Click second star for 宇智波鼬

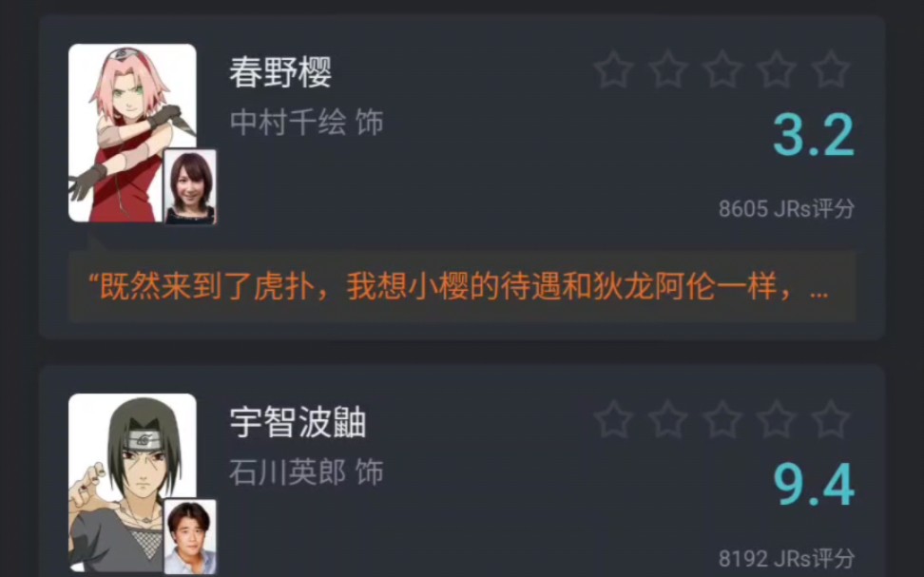click(667, 419)
